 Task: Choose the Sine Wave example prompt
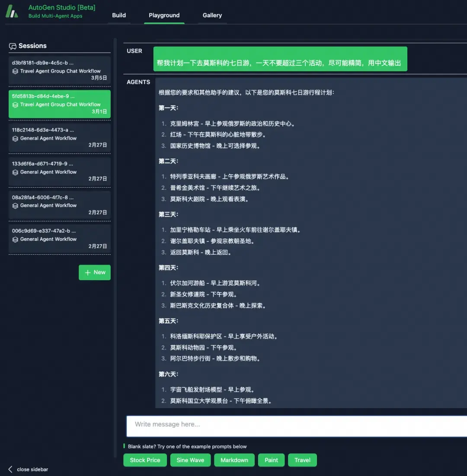pos(190,460)
